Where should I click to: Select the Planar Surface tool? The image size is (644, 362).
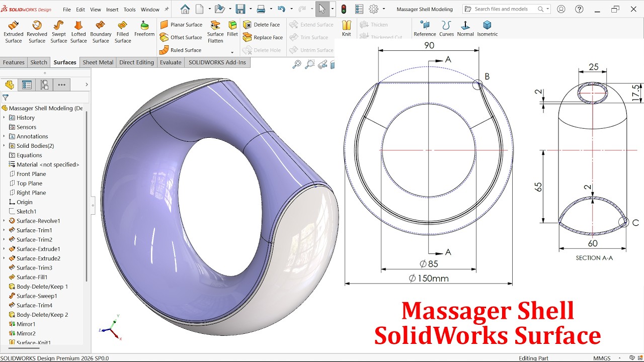[x=181, y=25]
